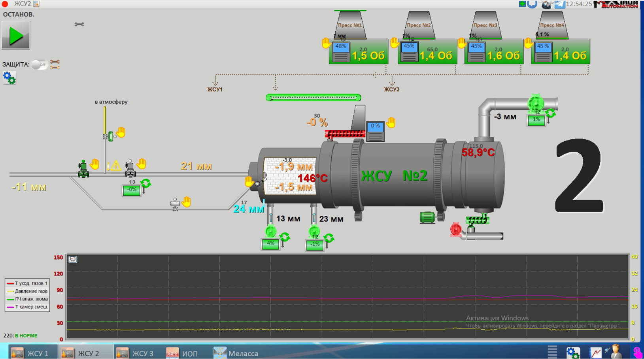Click the 146°C furnace temperature reading
Screen dimensions: 644x359
[313, 178]
